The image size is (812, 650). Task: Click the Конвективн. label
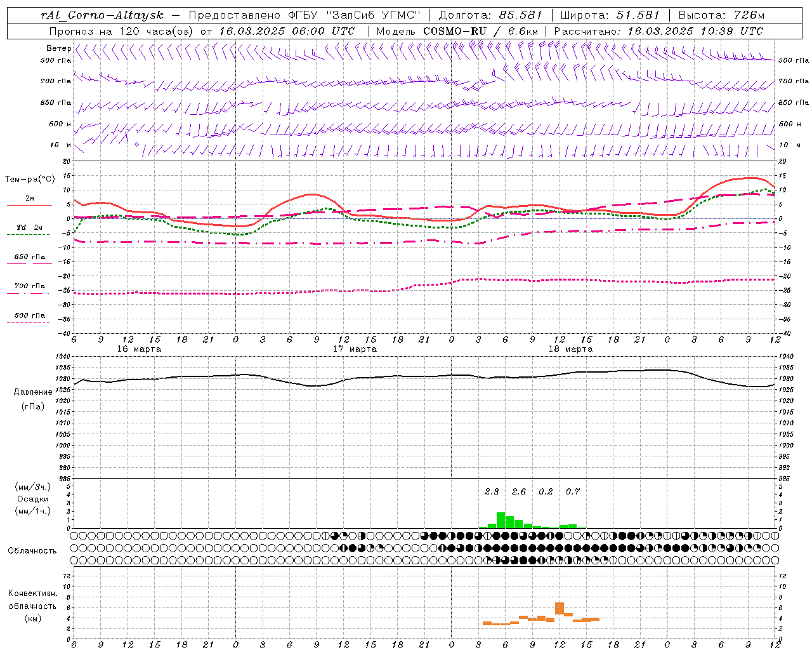pyautogui.click(x=32, y=594)
